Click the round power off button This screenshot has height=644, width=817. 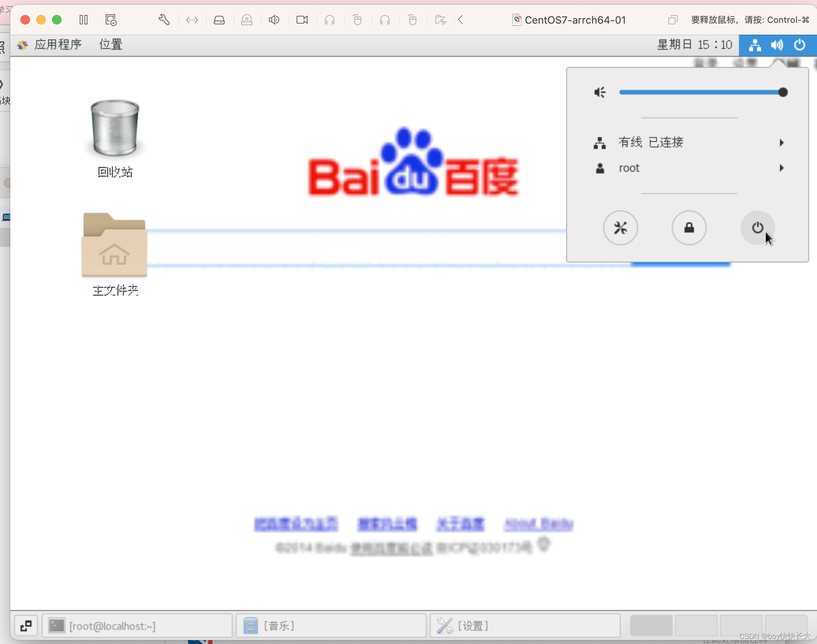[757, 228]
